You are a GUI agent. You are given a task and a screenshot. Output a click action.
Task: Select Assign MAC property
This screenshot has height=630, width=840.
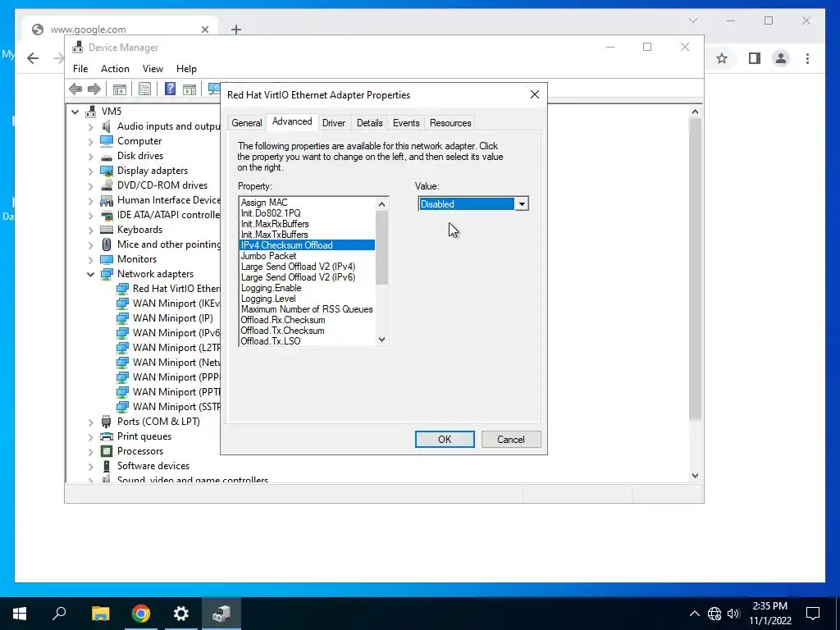pos(307,203)
